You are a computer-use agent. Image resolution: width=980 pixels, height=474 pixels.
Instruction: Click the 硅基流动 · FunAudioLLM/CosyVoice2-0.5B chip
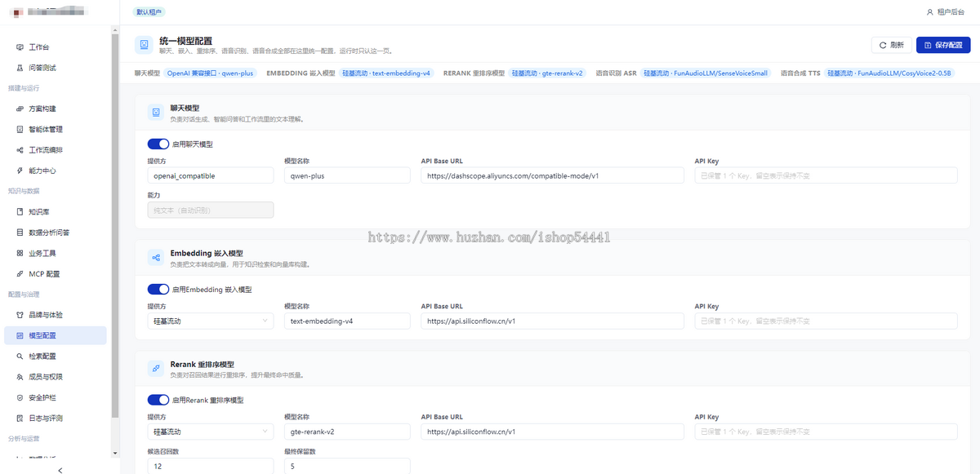pyautogui.click(x=889, y=73)
